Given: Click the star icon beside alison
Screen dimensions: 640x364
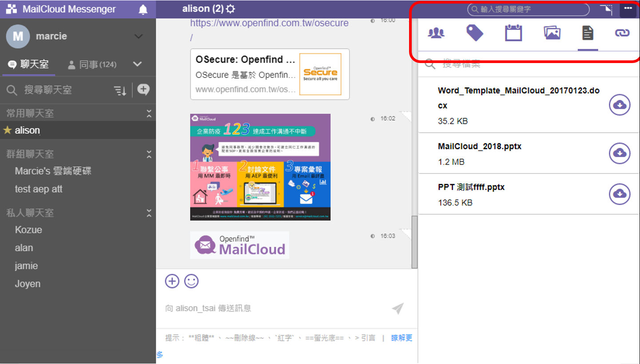Looking at the screenshot, I should point(7,131).
